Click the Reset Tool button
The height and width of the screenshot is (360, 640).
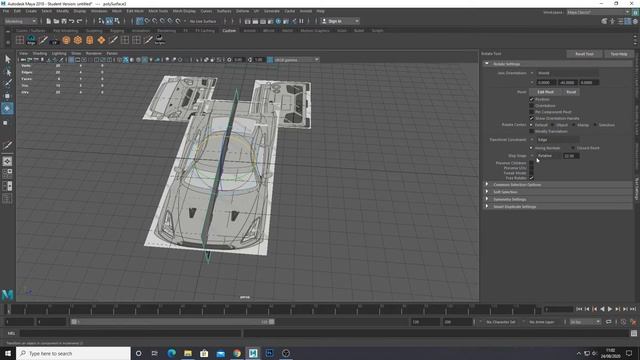(x=584, y=54)
